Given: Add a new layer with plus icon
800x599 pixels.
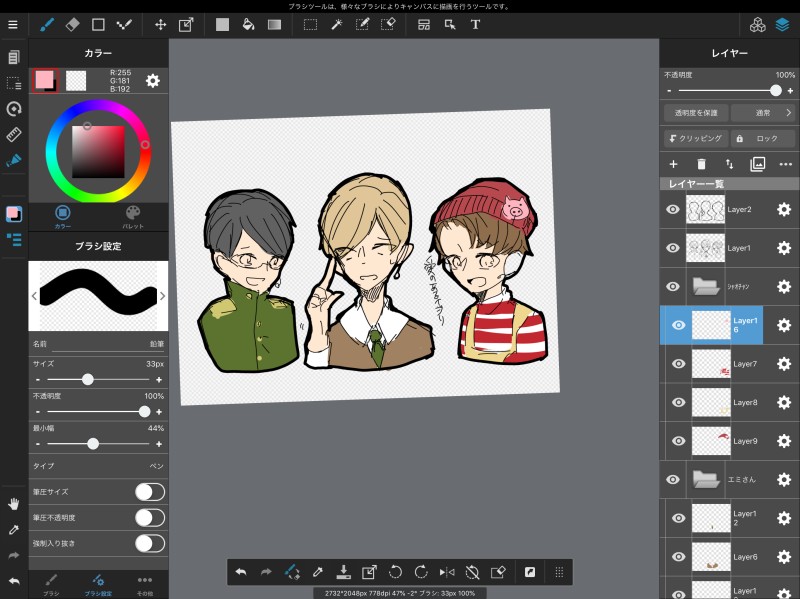Looking at the screenshot, I should [673, 164].
